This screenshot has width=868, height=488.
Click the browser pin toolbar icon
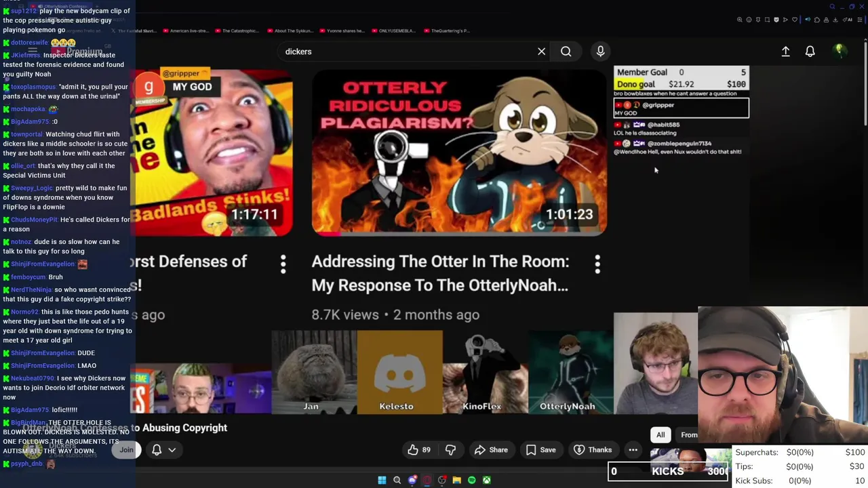point(758,20)
